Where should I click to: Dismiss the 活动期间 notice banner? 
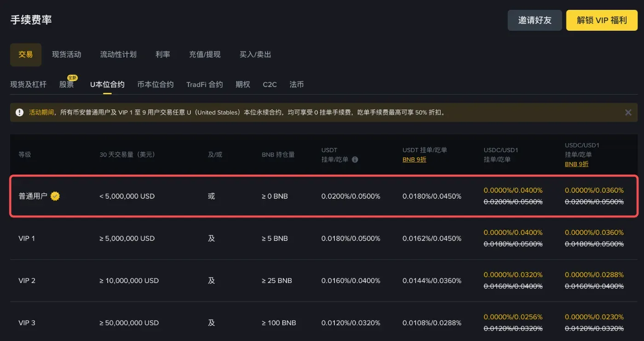(x=628, y=112)
